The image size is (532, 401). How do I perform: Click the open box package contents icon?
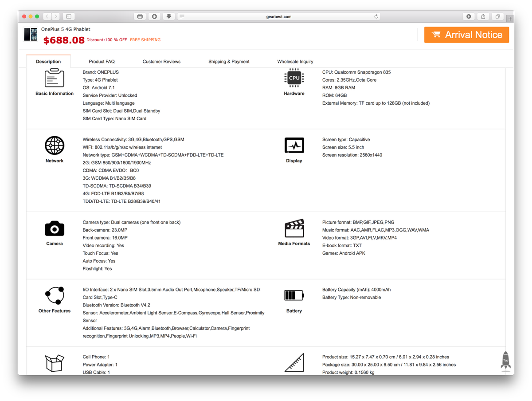point(55,363)
